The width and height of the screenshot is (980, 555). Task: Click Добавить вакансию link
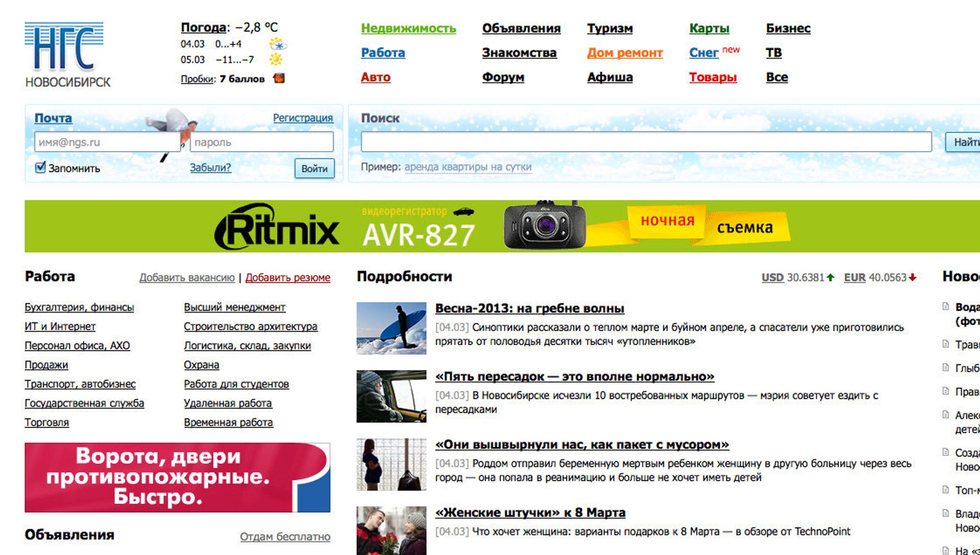tap(187, 277)
